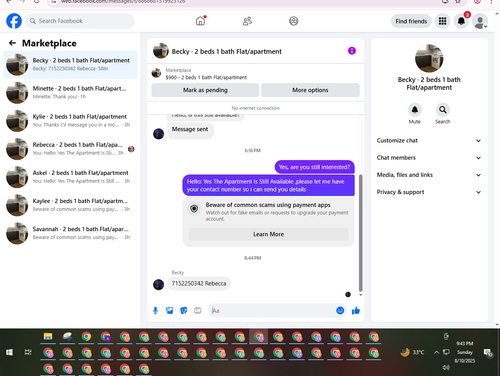The width and height of the screenshot is (500, 376).
Task: Click the attach photo icon
Action: tap(170, 311)
